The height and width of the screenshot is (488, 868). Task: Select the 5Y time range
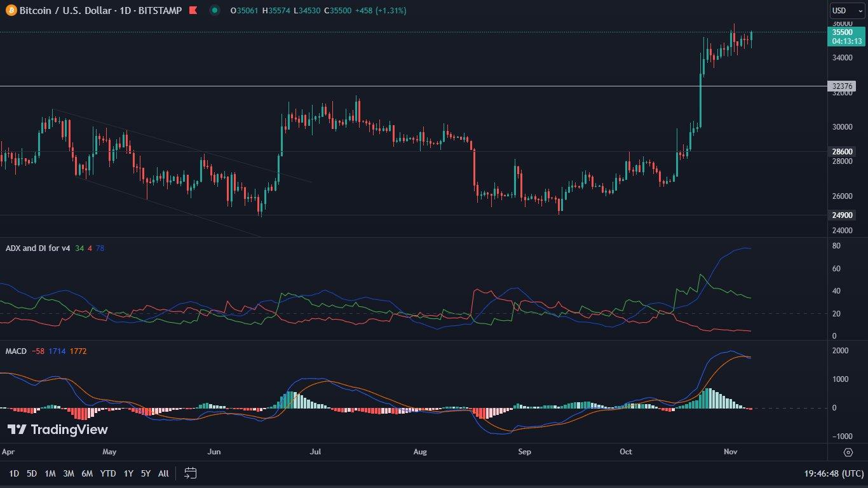[146, 473]
